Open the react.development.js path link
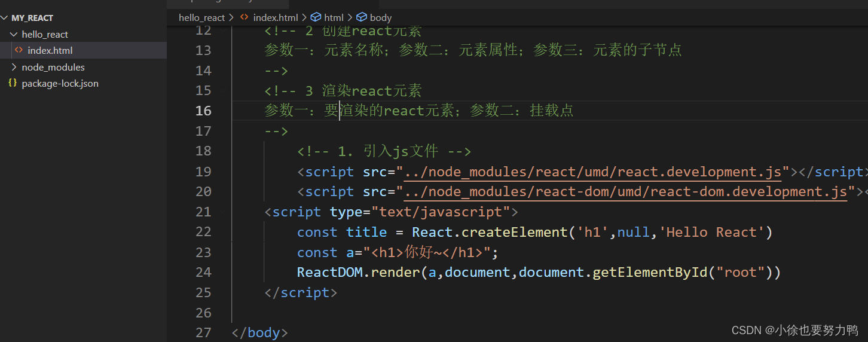Image resolution: width=868 pixels, height=342 pixels. click(593, 172)
